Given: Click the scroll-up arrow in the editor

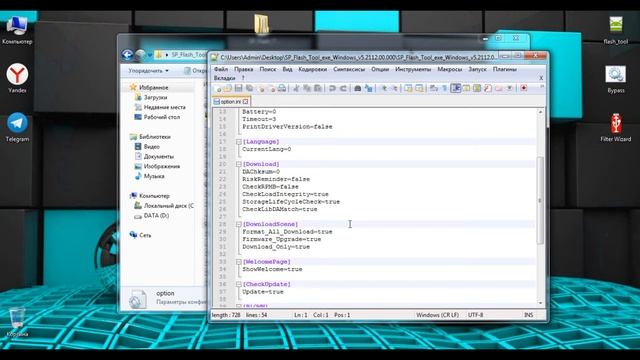Looking at the screenshot, I should tap(540, 112).
